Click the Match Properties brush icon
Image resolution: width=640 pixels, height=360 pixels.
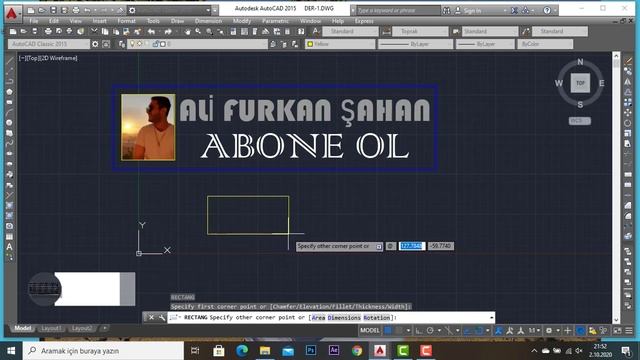pyautogui.click(x=138, y=31)
